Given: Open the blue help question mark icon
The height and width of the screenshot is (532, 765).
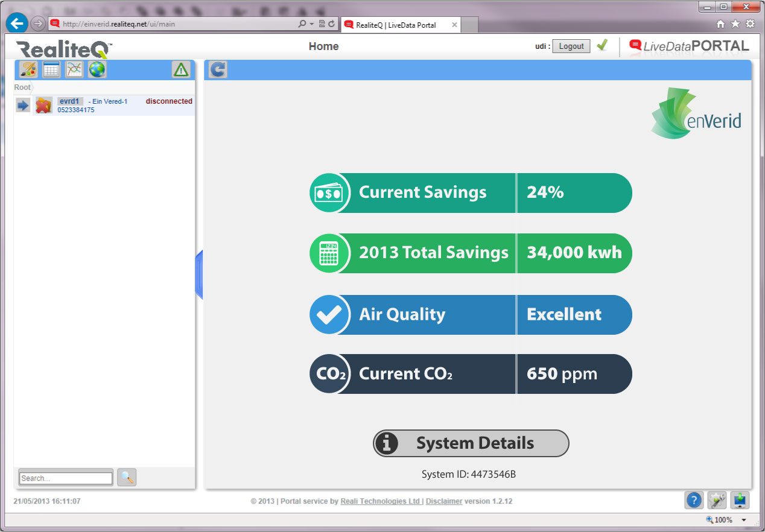Looking at the screenshot, I should (694, 500).
